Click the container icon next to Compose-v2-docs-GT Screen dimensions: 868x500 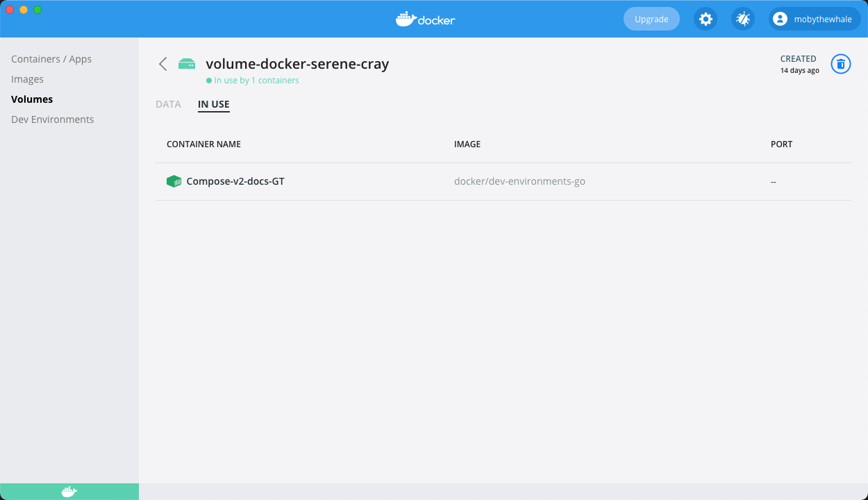[x=174, y=181]
